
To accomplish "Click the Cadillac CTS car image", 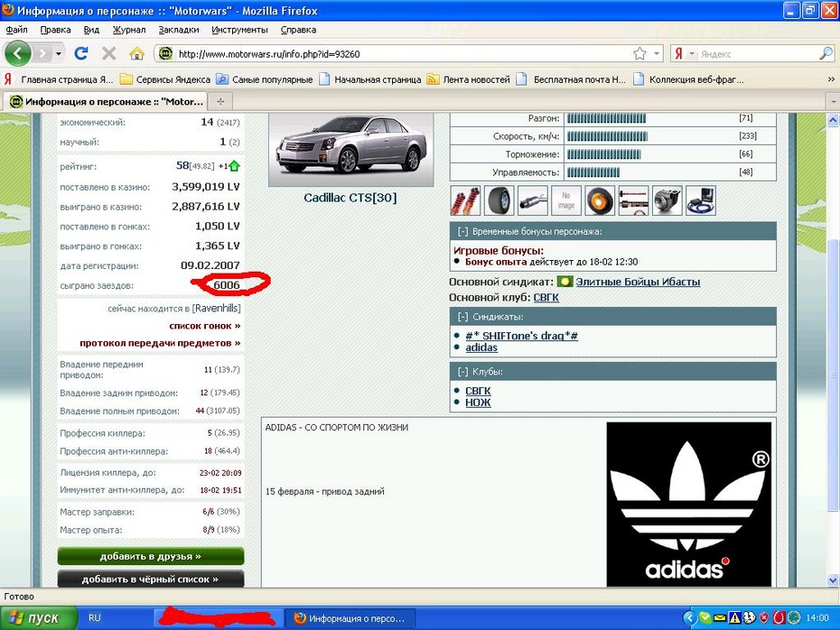I will pyautogui.click(x=350, y=148).
